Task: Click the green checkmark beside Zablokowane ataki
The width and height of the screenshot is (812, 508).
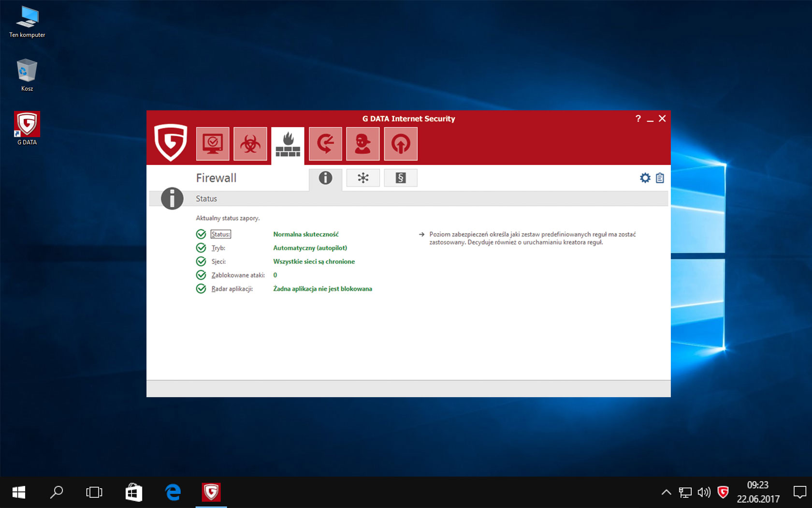Action: pyautogui.click(x=201, y=275)
